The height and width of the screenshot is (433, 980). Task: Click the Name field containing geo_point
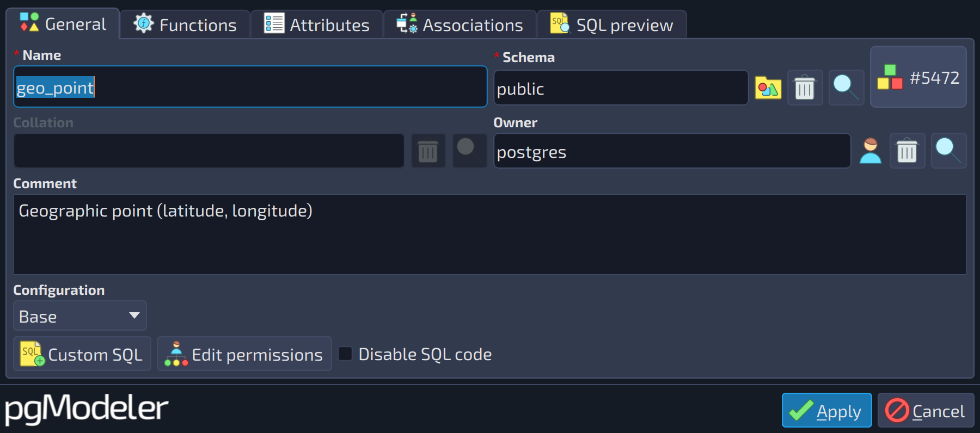coord(250,86)
